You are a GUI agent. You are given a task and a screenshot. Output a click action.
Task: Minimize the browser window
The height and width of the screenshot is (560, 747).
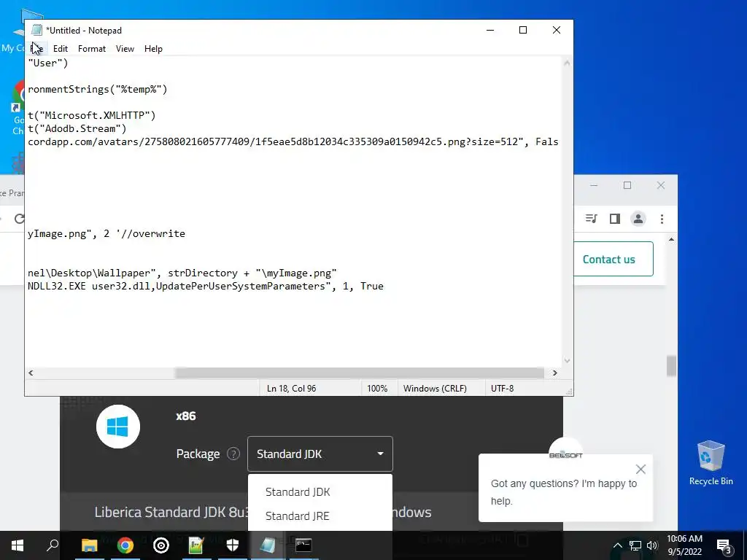[594, 185]
